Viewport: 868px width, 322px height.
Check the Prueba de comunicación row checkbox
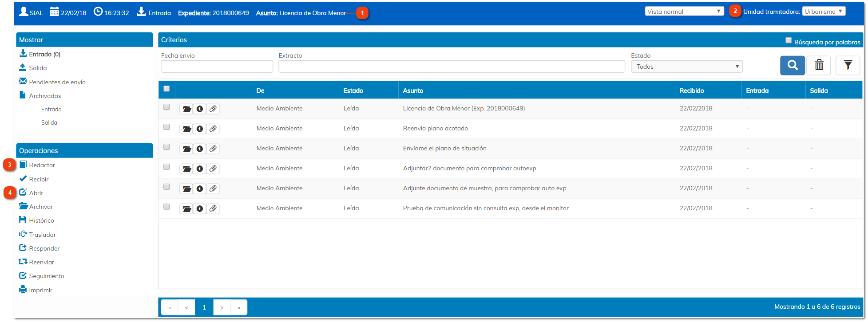coord(166,207)
